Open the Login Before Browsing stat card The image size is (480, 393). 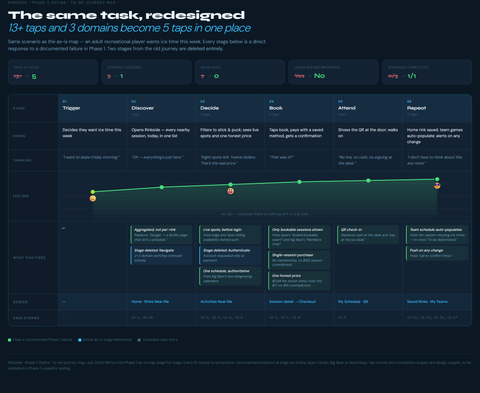coord(334,72)
